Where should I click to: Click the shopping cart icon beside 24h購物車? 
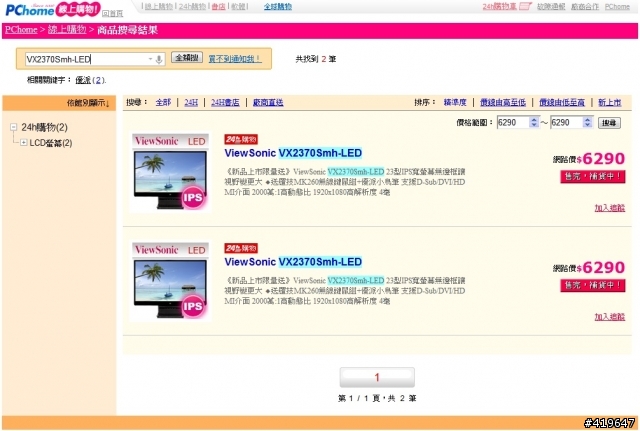click(x=525, y=6)
